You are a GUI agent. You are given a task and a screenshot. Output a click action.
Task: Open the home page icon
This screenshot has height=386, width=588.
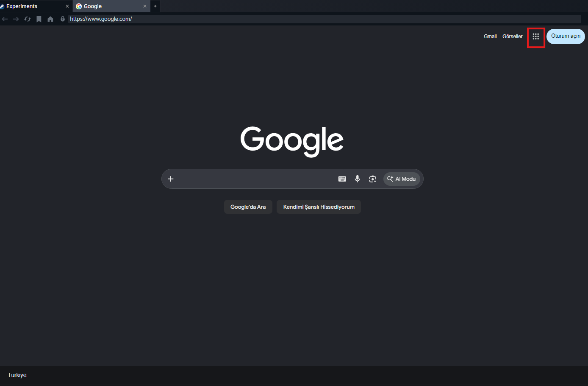click(x=50, y=19)
